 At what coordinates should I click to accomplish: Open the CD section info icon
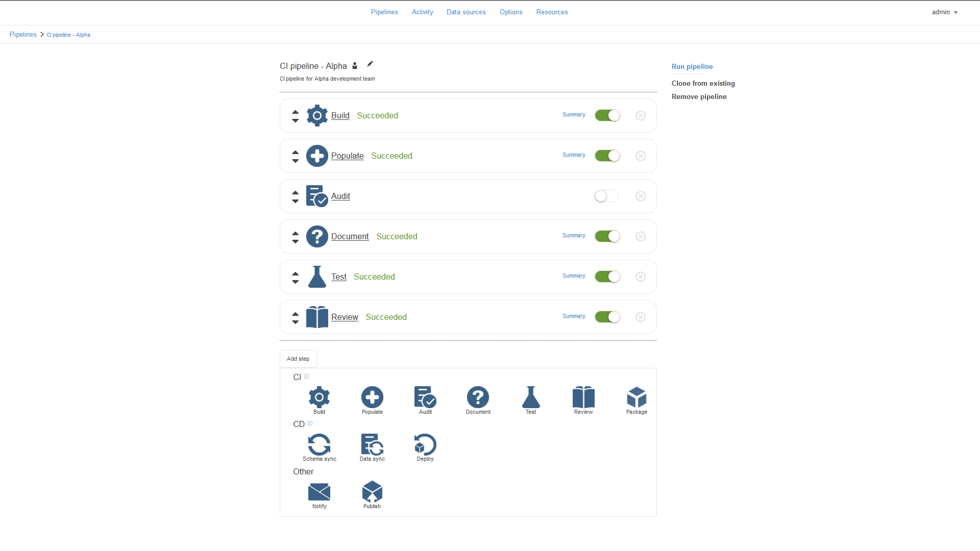[x=310, y=423]
